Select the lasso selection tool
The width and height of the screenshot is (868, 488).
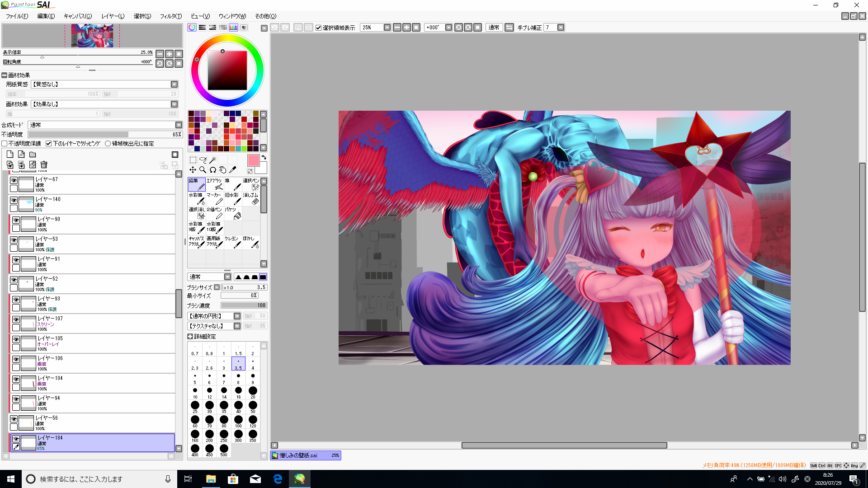point(203,160)
